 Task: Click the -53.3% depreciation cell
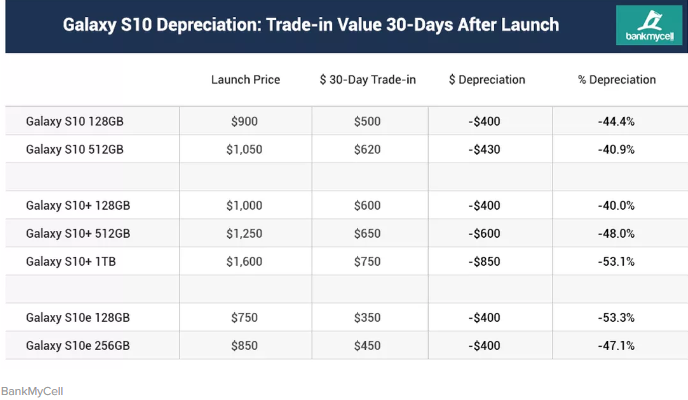tap(616, 318)
